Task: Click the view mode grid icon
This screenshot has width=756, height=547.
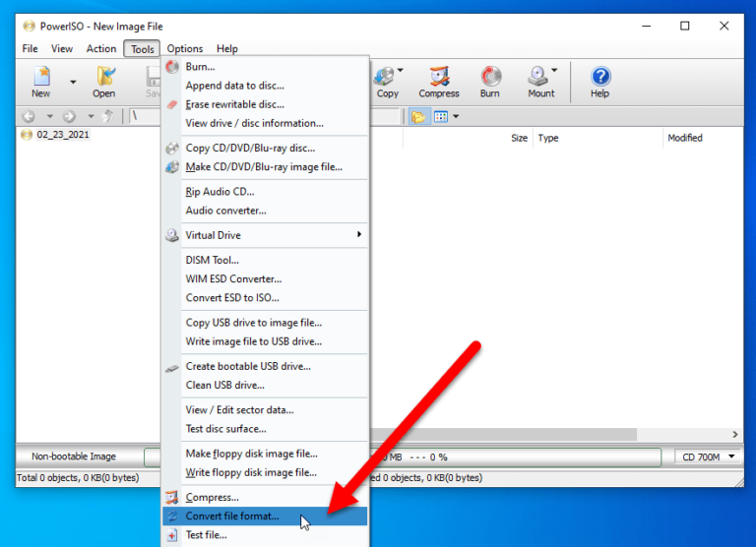Action: tap(441, 117)
